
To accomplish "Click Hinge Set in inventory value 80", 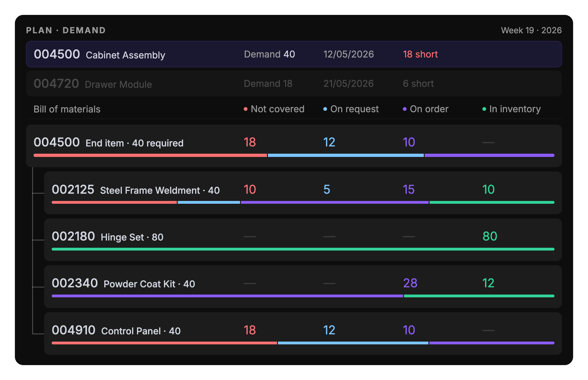I will pos(490,236).
